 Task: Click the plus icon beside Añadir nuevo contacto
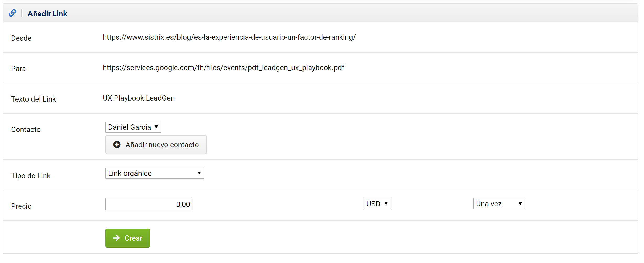tap(117, 145)
